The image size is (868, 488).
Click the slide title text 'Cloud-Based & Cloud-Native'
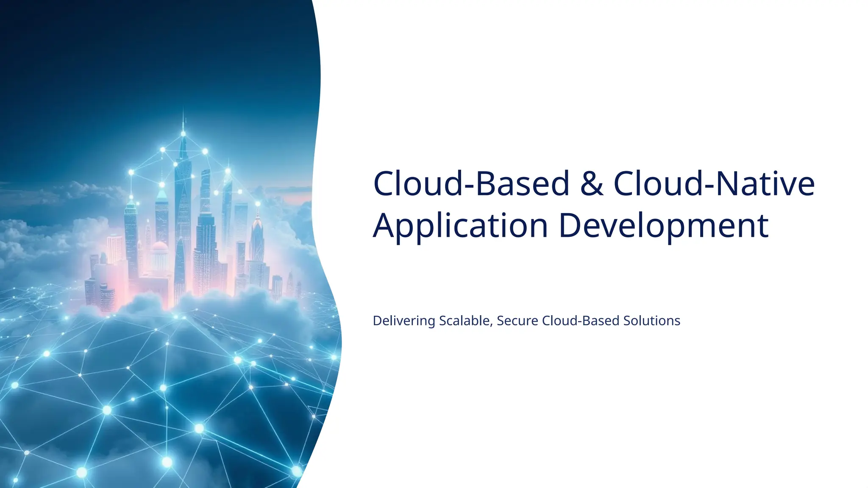point(593,184)
